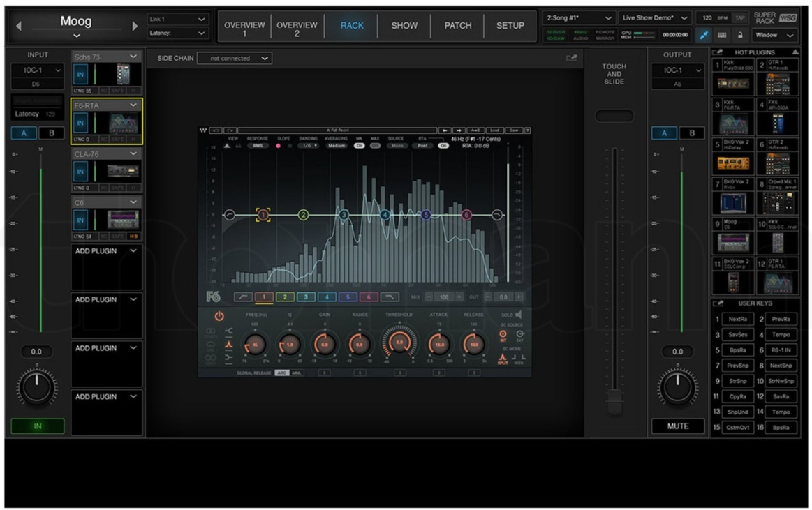This screenshot has height=510, width=812.
Task: Select the INT sidechain source
Action: [x=502, y=335]
